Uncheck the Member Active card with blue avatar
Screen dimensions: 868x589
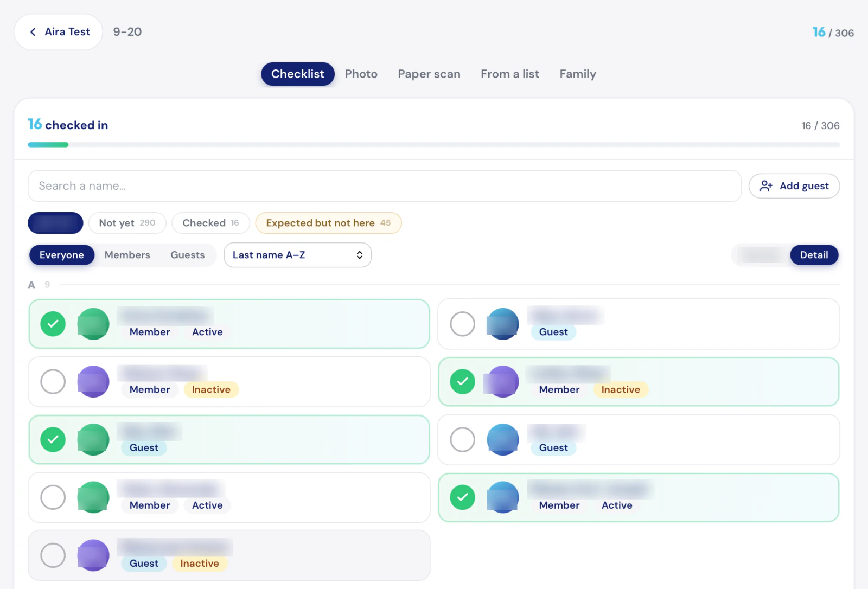tap(463, 497)
